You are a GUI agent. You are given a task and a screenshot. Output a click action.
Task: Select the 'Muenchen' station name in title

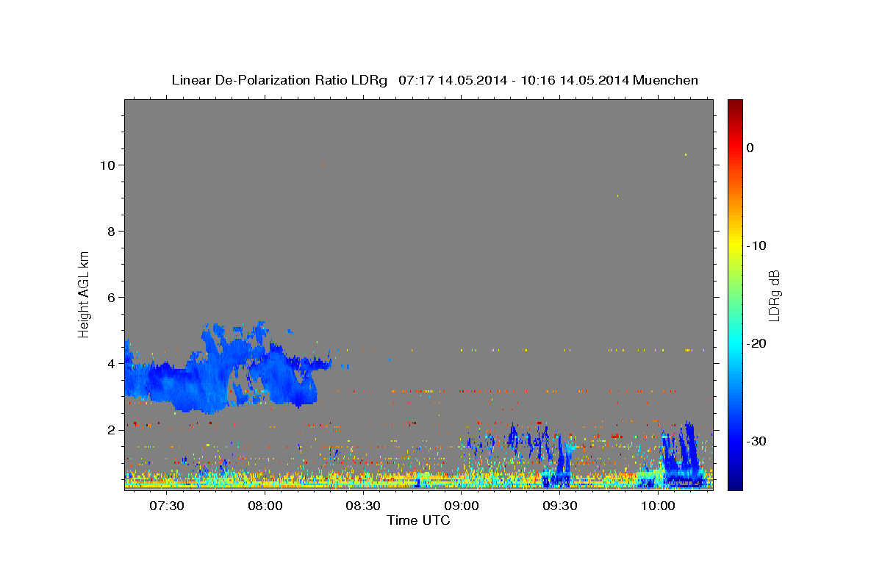666,80
